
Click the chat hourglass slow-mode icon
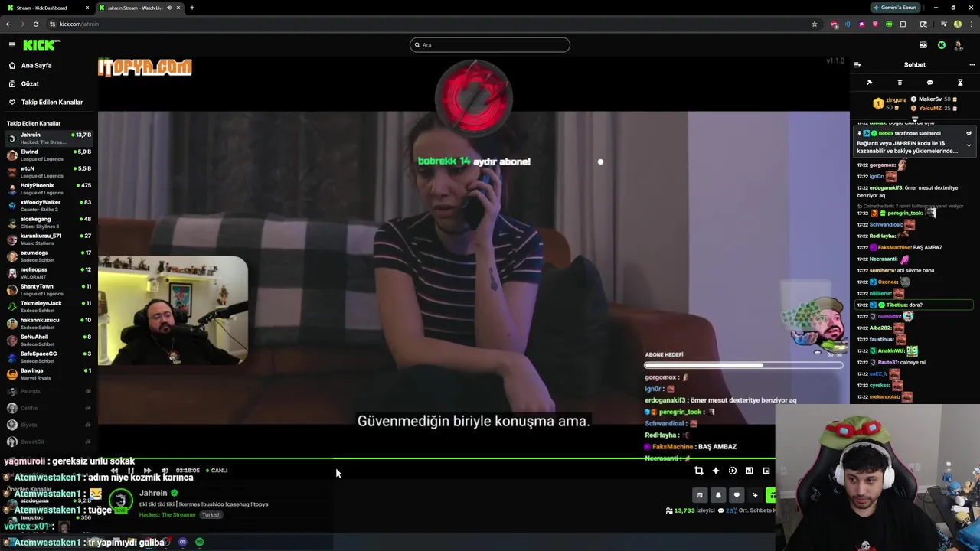pos(960,82)
